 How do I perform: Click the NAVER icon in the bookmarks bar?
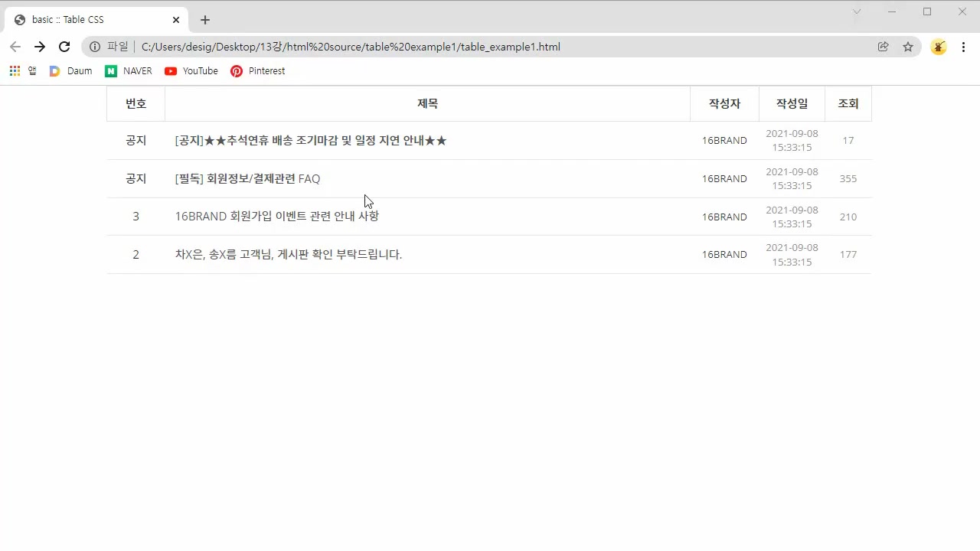[x=112, y=71]
